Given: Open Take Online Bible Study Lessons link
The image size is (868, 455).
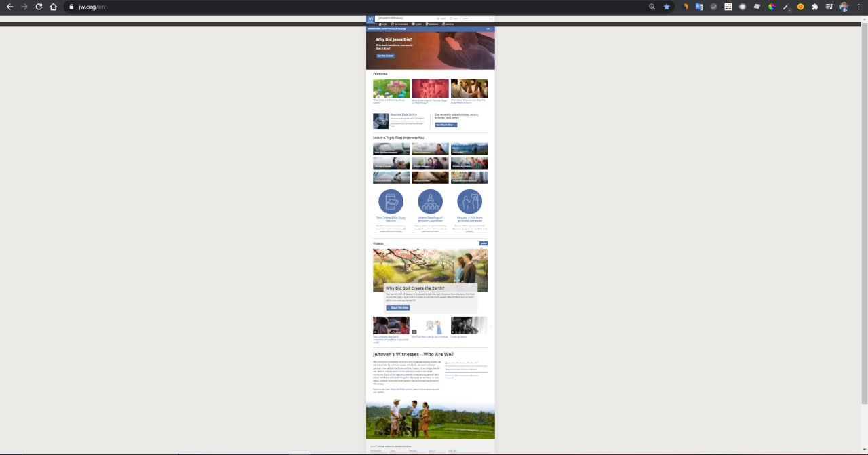Looking at the screenshot, I should click(391, 220).
